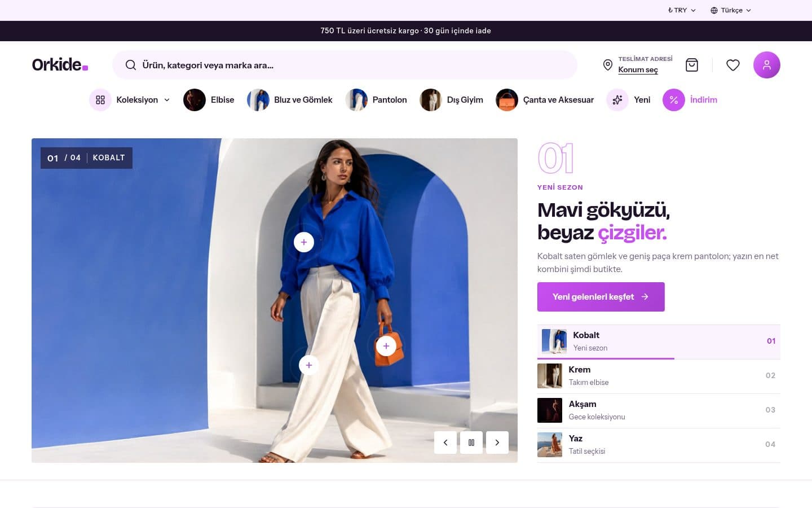The image size is (812, 508).
Task: Click the Konum seç link
Action: [x=638, y=70]
